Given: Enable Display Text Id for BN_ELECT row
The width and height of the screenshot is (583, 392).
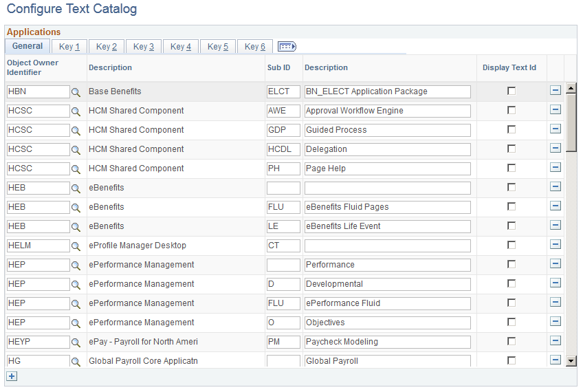Looking at the screenshot, I should (511, 91).
